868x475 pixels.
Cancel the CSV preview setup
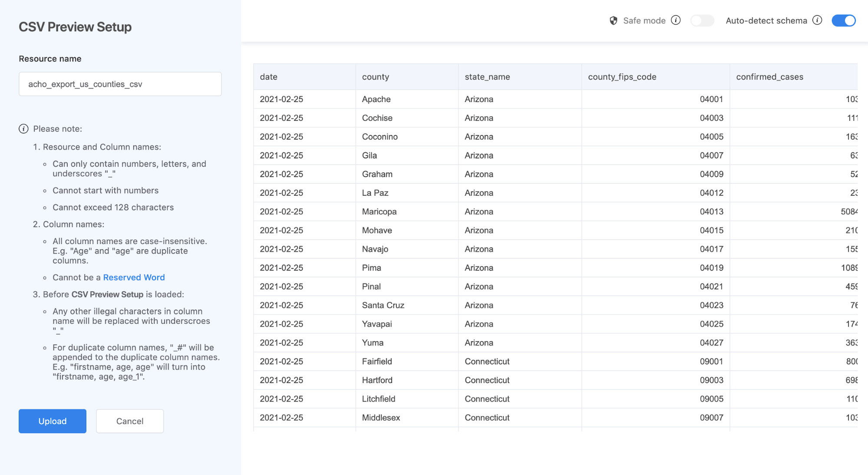pos(129,421)
